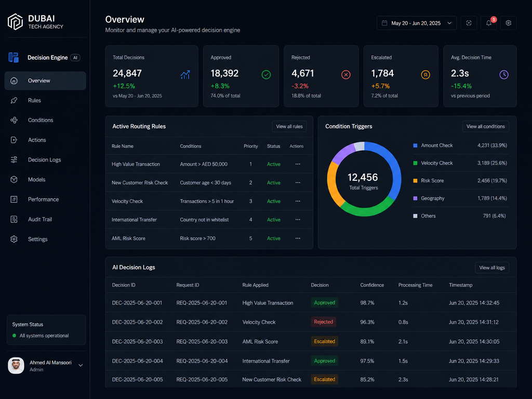The width and height of the screenshot is (532, 399).
Task: Click the Priority column header
Action: tap(251, 146)
